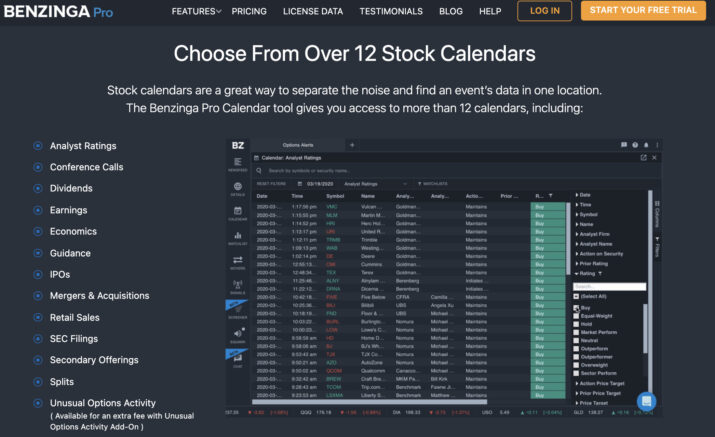Image resolution: width=715 pixels, height=437 pixels.
Task: Click the table vertical scrollbar
Action: [x=568, y=239]
